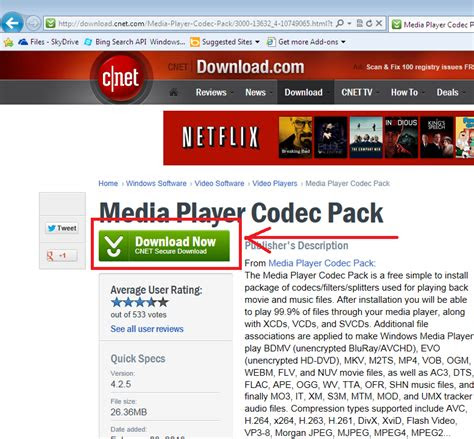Click the browser Forward arrow button
The width and height of the screenshot is (474, 439).
(33, 24)
